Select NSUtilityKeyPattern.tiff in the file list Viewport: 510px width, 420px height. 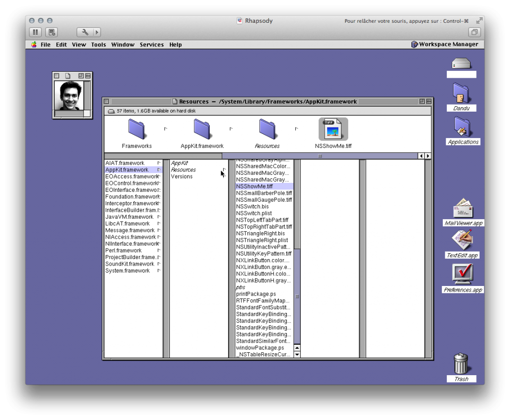pyautogui.click(x=264, y=254)
